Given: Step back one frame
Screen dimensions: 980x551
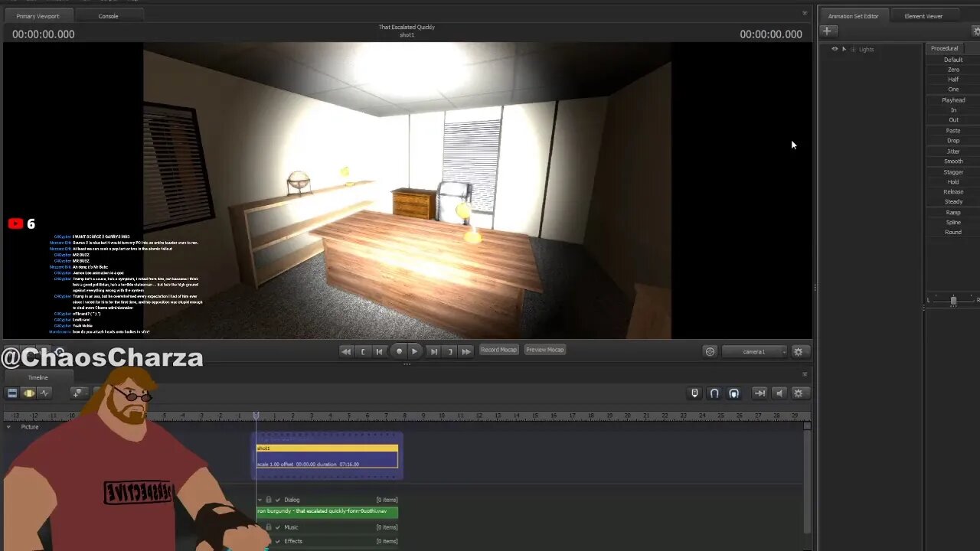Looking at the screenshot, I should click(379, 351).
